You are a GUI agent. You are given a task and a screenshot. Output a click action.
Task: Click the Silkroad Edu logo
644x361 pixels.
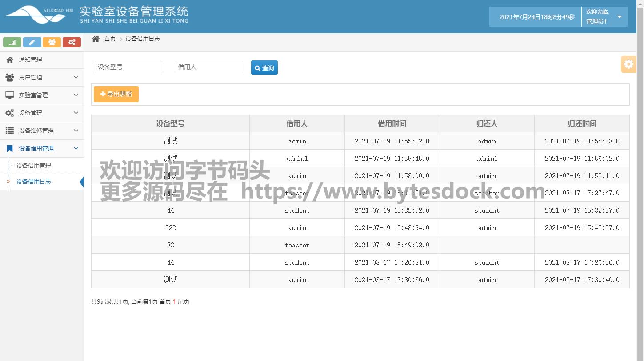[x=39, y=15]
